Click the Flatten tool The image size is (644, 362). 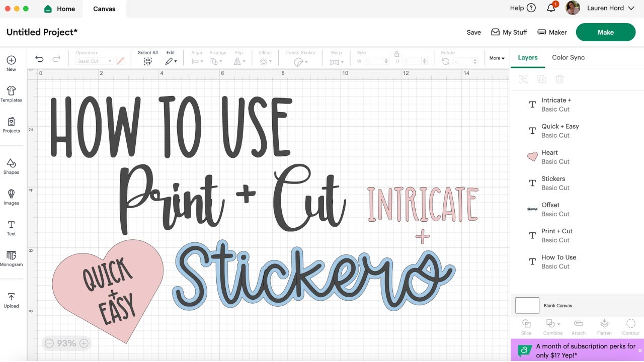pyautogui.click(x=604, y=327)
